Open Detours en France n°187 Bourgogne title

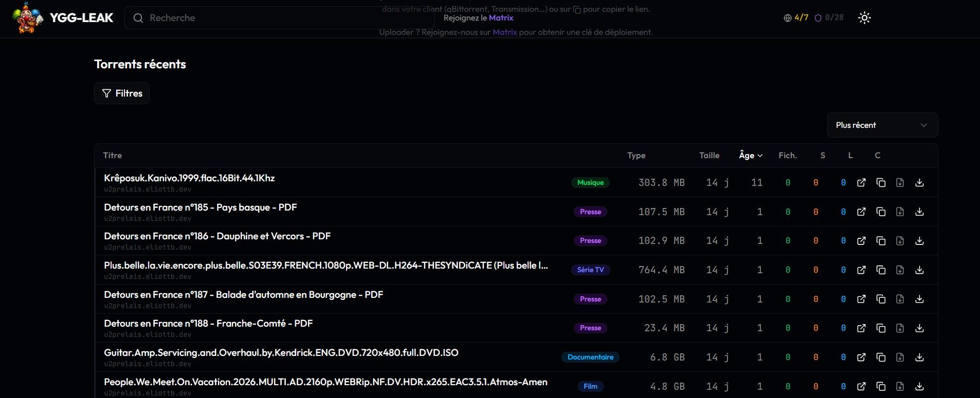pyautogui.click(x=243, y=295)
